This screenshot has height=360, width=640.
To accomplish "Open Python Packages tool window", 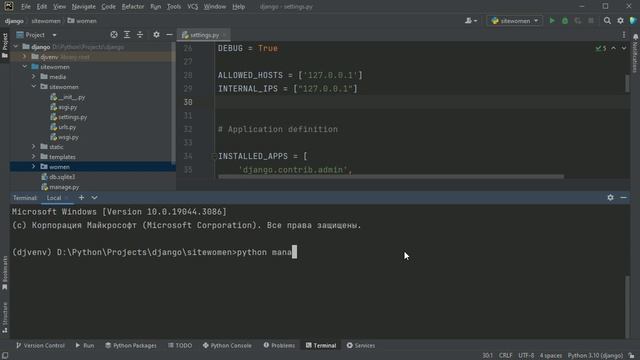I will click(x=131, y=345).
